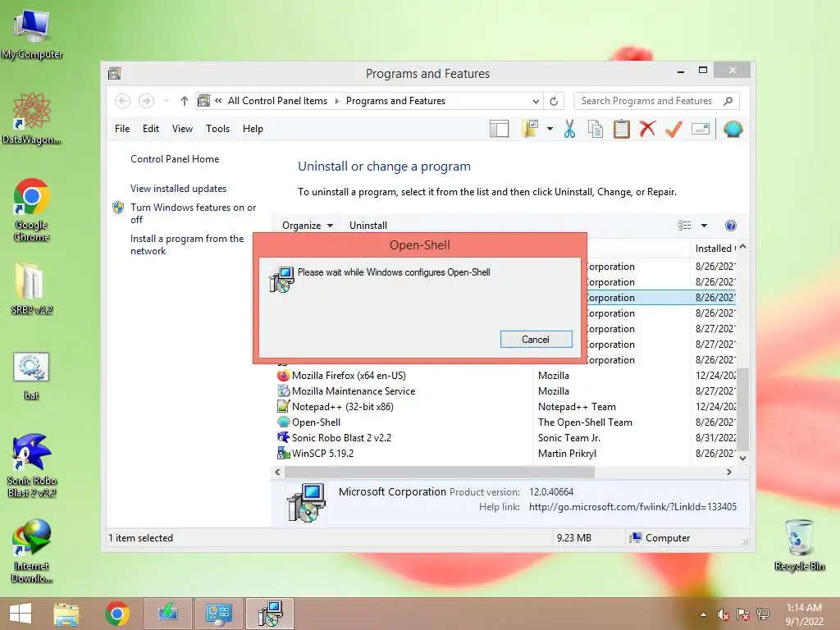Click the horizontal scrollbar right arrow
The height and width of the screenshot is (630, 840).
click(729, 472)
